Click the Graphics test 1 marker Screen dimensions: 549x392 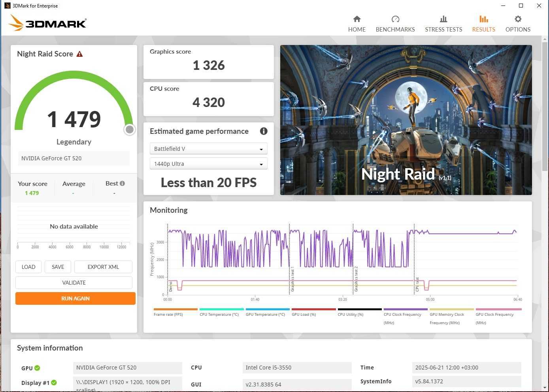point(292,279)
